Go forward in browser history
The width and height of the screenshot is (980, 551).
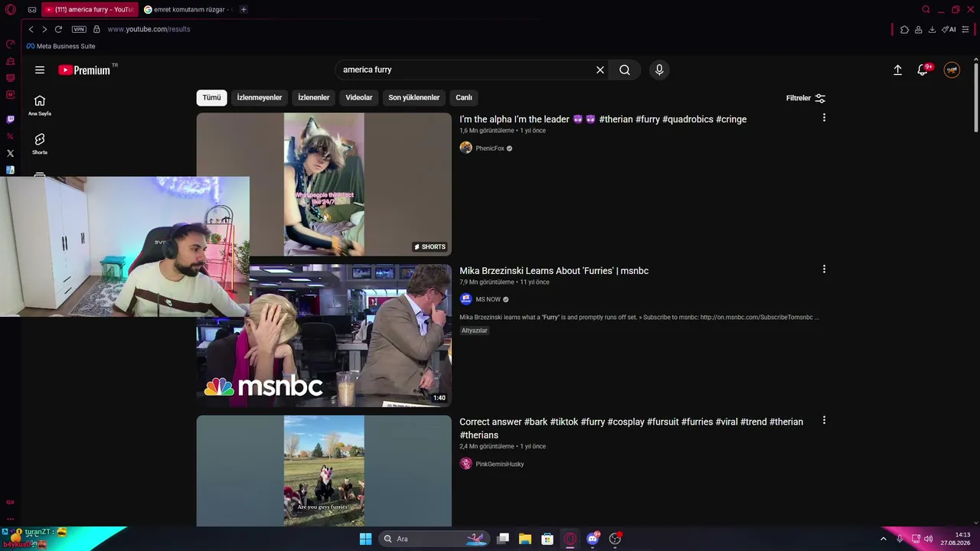pyautogui.click(x=44, y=29)
